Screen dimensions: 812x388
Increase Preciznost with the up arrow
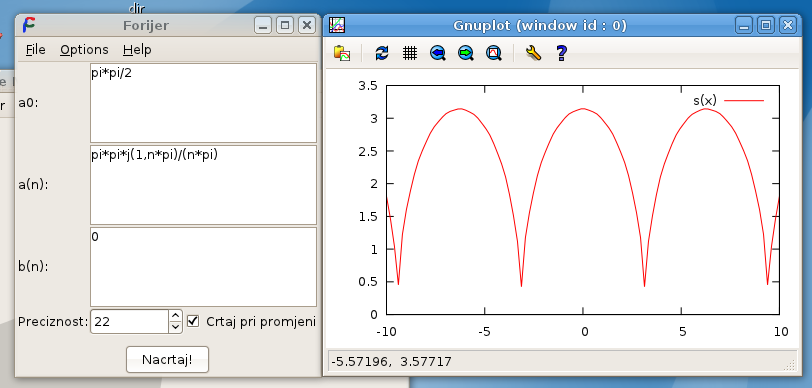tap(176, 315)
